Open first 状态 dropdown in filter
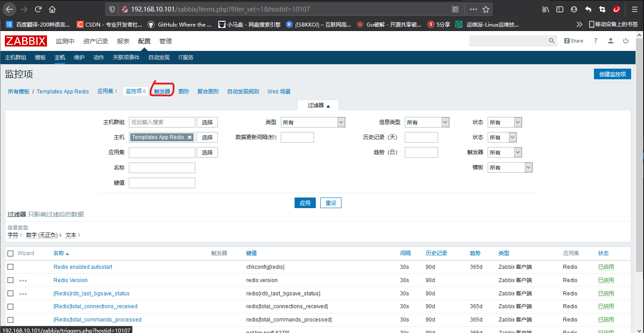This screenshot has height=333, width=644. coord(504,122)
